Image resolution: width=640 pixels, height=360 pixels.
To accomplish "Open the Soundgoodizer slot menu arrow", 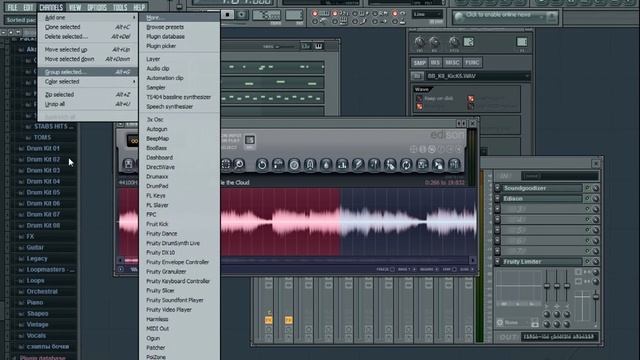I will point(498,188).
